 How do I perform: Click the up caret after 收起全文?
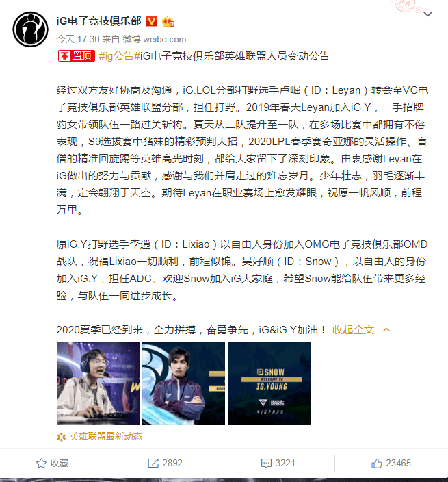[386, 330]
